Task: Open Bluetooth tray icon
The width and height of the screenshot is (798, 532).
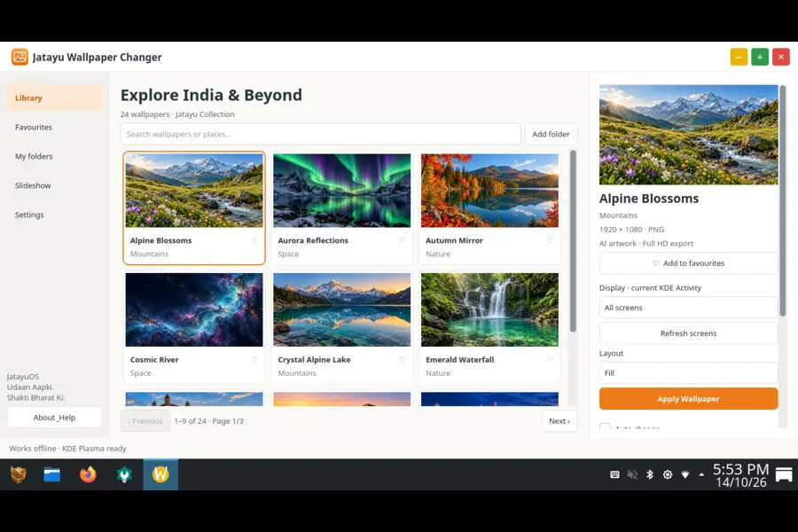Action: (x=650, y=474)
